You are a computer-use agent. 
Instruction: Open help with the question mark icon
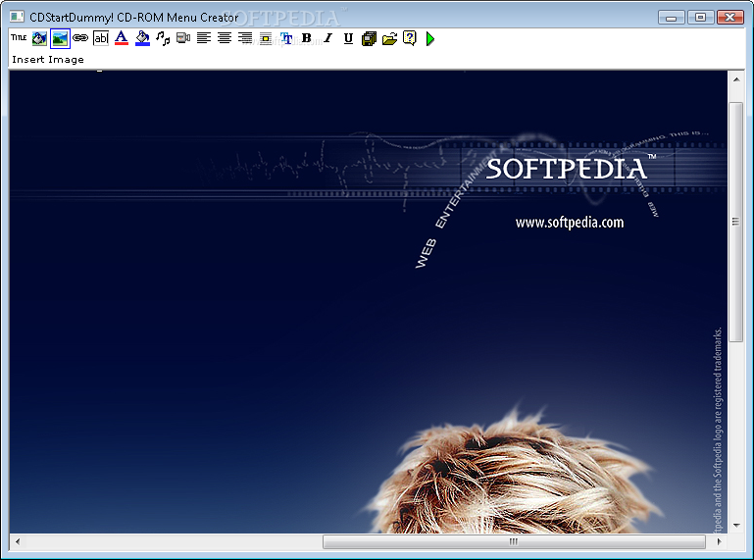(410, 38)
